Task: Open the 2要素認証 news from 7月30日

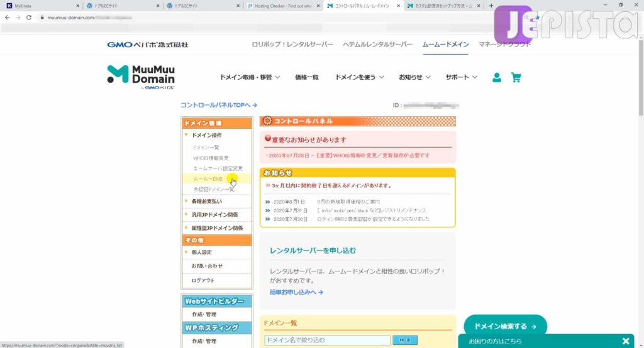Action: click(x=374, y=219)
